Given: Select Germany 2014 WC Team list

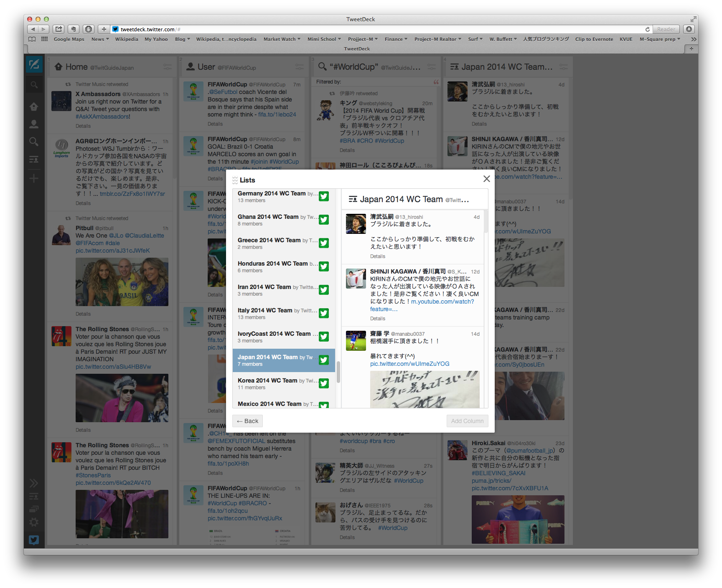Looking at the screenshot, I should coord(284,196).
